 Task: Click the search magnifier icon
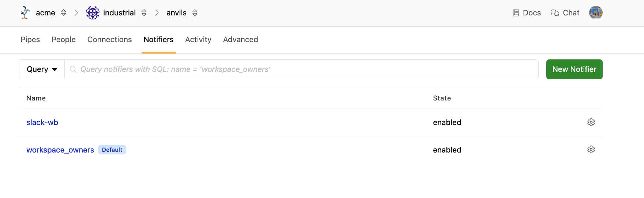(73, 69)
